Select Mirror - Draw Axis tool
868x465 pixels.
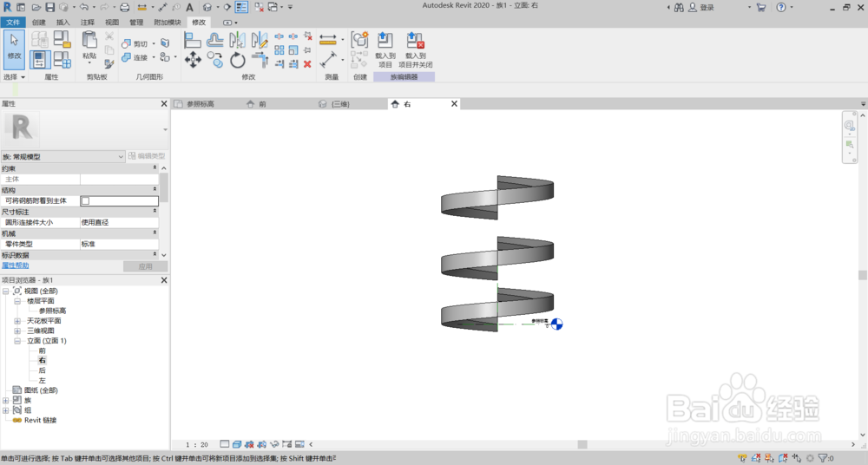(259, 40)
